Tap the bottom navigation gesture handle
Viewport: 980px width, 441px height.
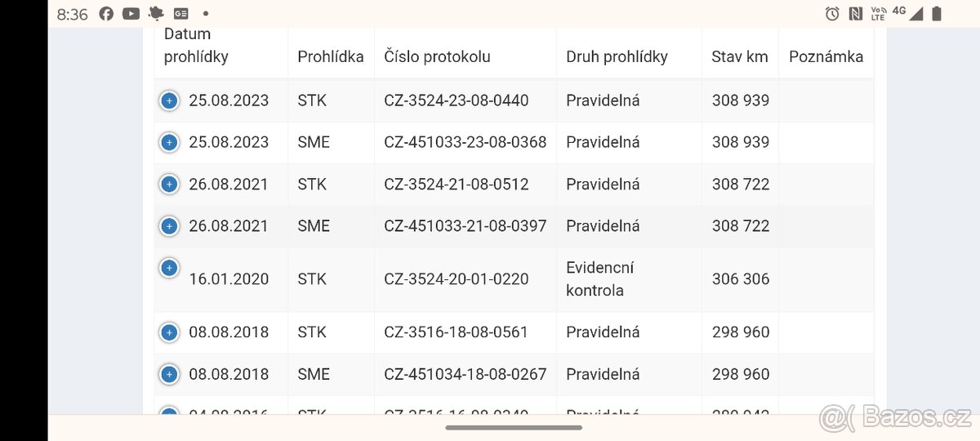[514, 427]
